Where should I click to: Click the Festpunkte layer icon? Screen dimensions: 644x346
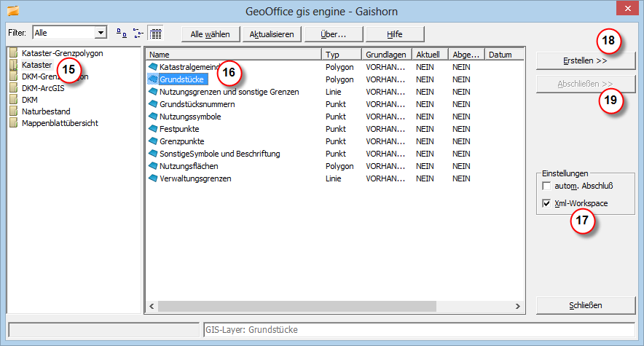[153, 128]
